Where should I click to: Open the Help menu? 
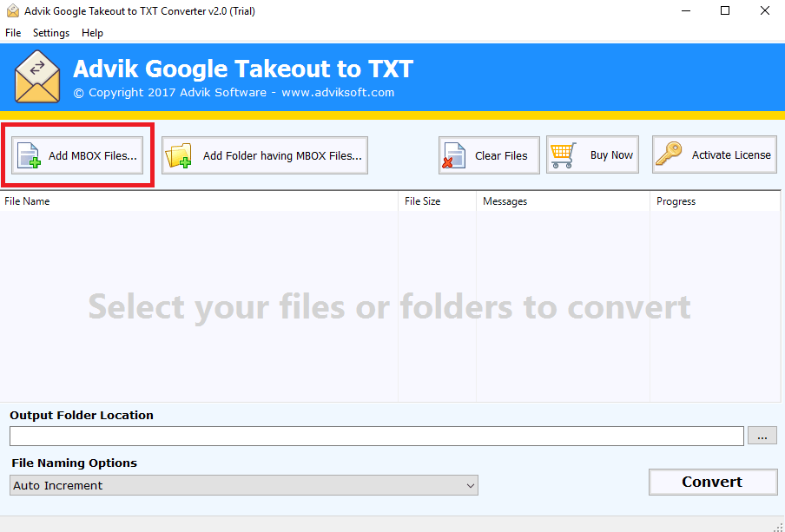tap(92, 33)
